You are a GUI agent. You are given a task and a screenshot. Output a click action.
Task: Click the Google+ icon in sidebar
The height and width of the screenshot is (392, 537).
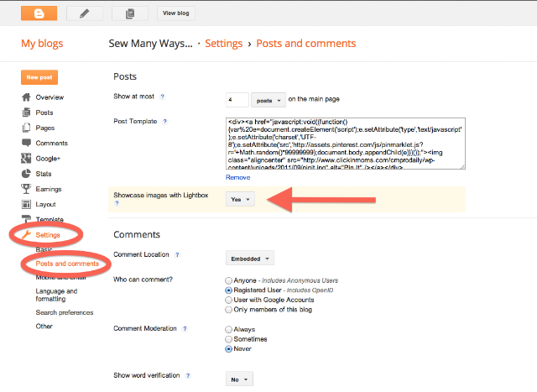[26, 159]
